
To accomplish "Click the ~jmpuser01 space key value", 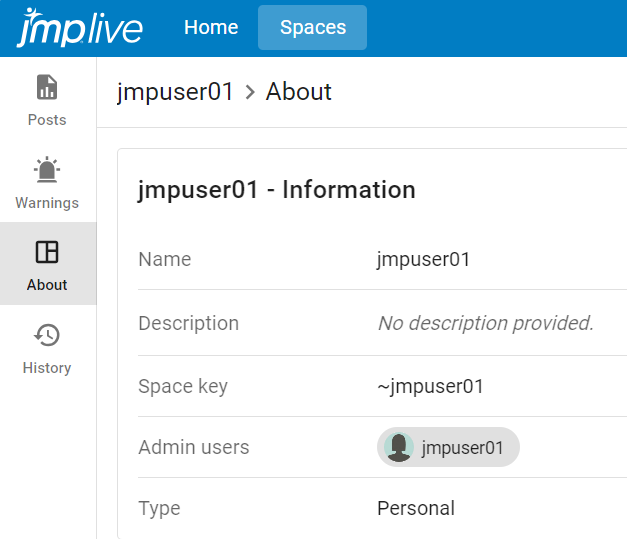I will coord(430,386).
